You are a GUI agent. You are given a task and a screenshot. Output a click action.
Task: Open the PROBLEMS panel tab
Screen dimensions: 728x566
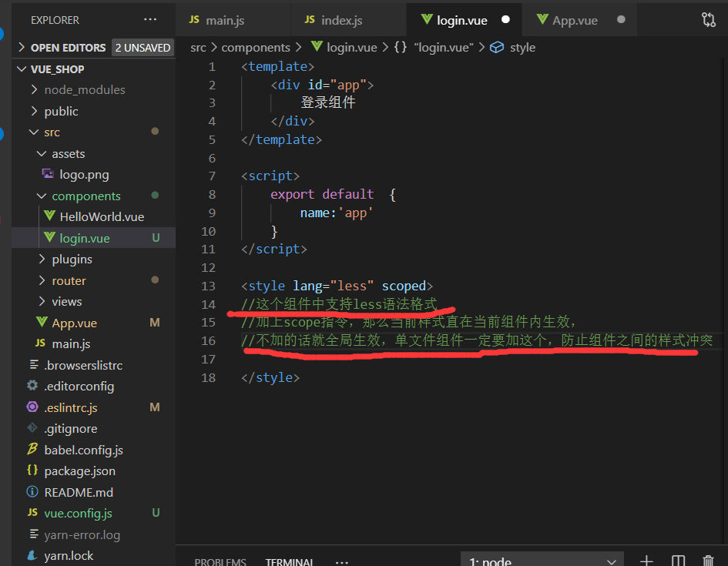pos(220,561)
